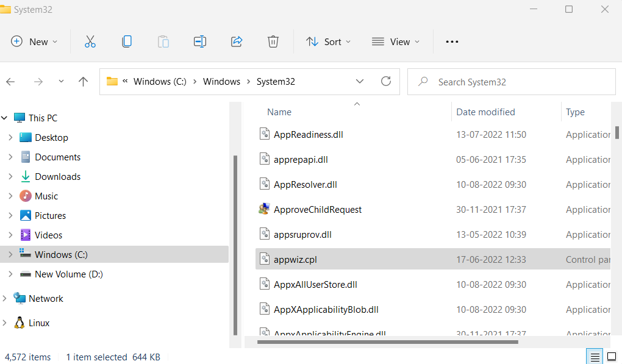Click the Share icon in toolbar
The width and height of the screenshot is (622, 364).
click(x=237, y=41)
